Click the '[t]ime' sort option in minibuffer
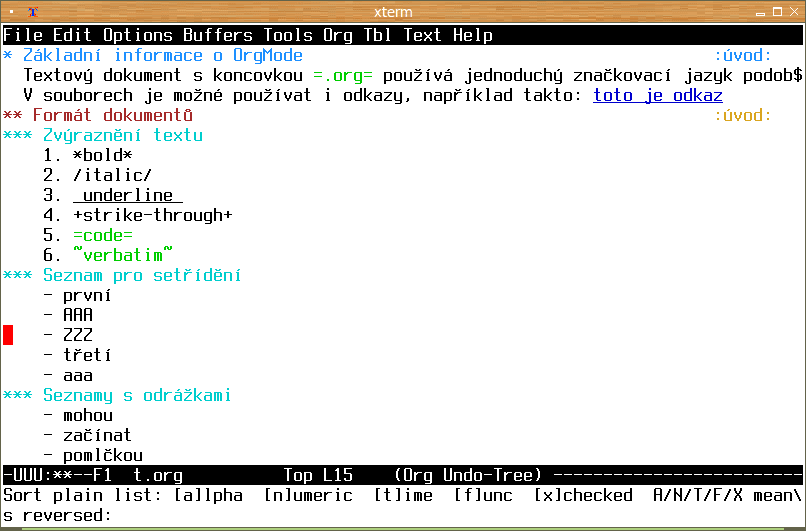Screen dimensions: 806x531 (403, 496)
